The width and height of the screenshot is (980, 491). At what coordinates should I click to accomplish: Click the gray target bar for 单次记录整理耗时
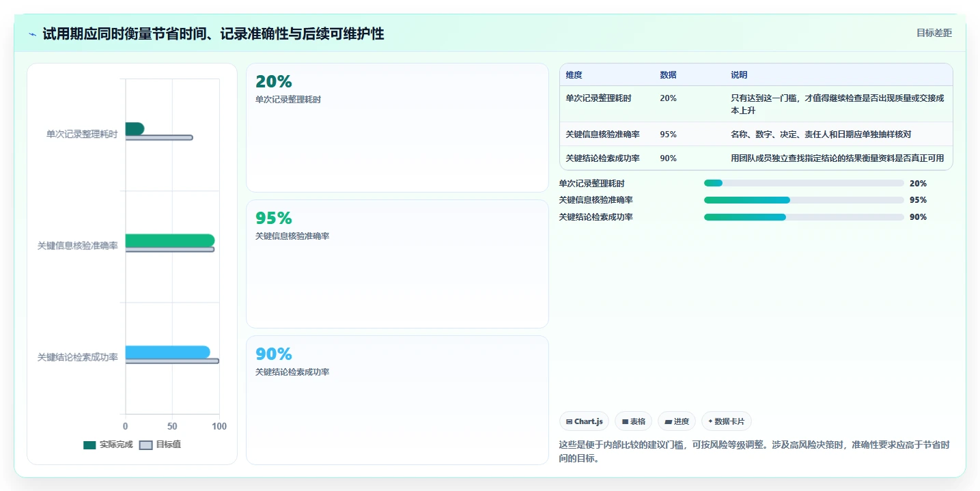pyautogui.click(x=158, y=138)
